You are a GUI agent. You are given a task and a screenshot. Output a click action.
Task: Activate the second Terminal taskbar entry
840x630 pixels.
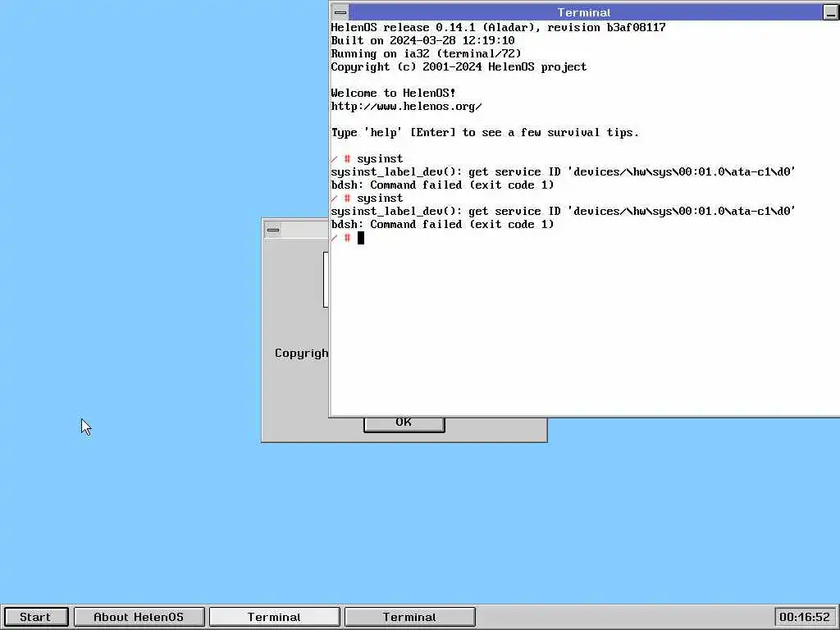tap(410, 617)
